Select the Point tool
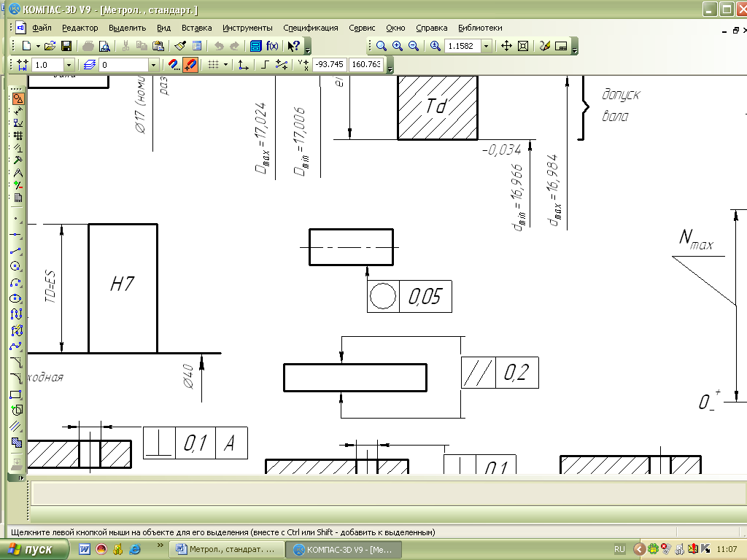The width and height of the screenshot is (747, 560). (x=16, y=219)
